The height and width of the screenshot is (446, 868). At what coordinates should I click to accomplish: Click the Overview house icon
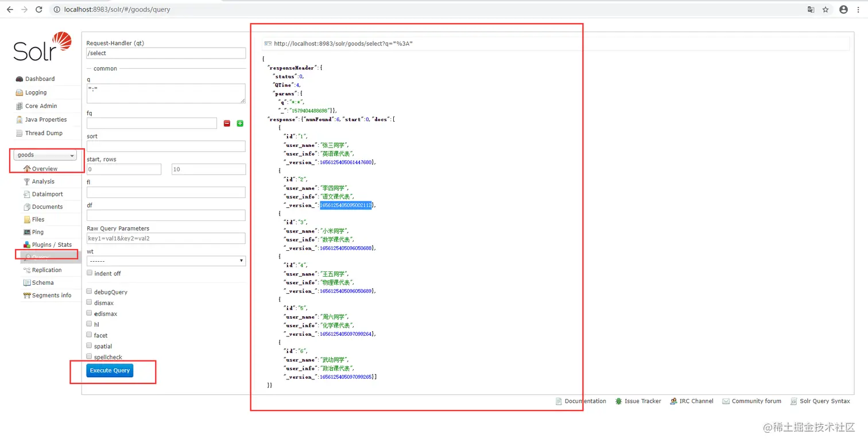[x=27, y=169]
